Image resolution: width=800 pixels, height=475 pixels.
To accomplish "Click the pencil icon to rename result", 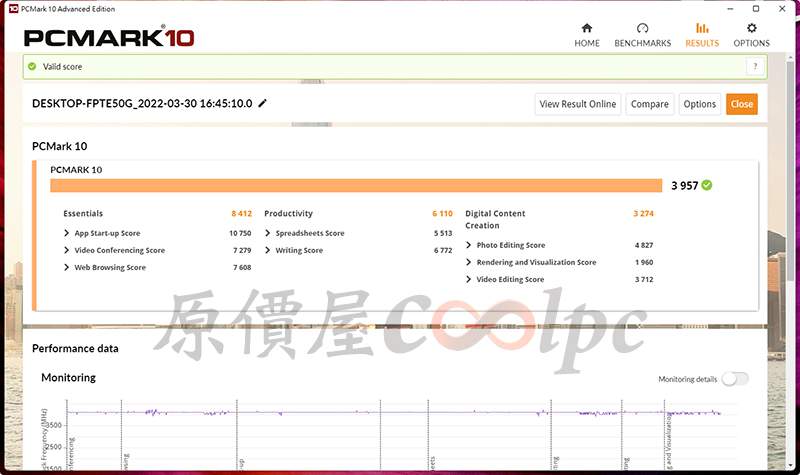I will click(262, 103).
